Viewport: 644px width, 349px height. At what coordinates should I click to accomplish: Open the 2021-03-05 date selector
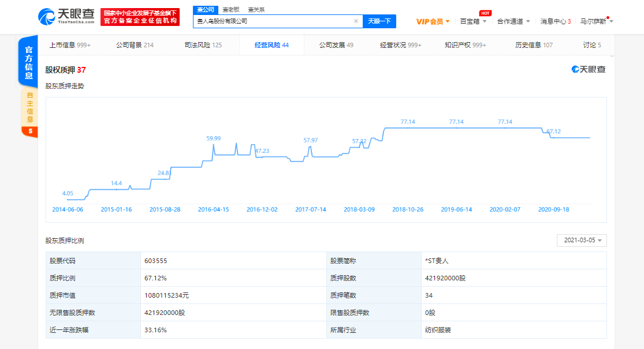tap(582, 241)
